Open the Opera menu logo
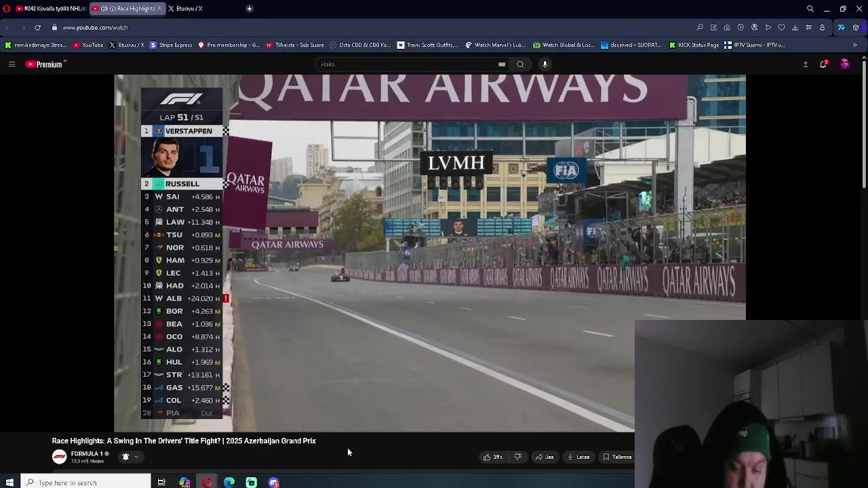 [7, 9]
